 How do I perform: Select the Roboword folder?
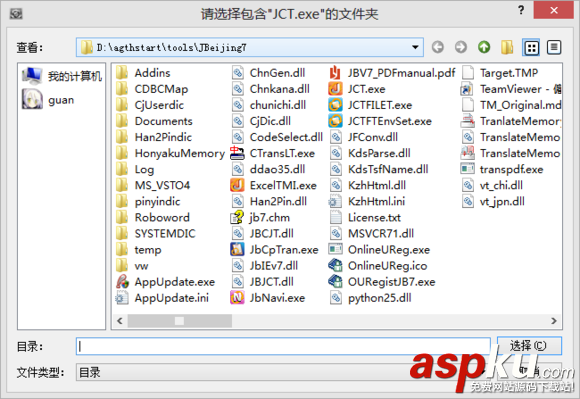click(153, 217)
